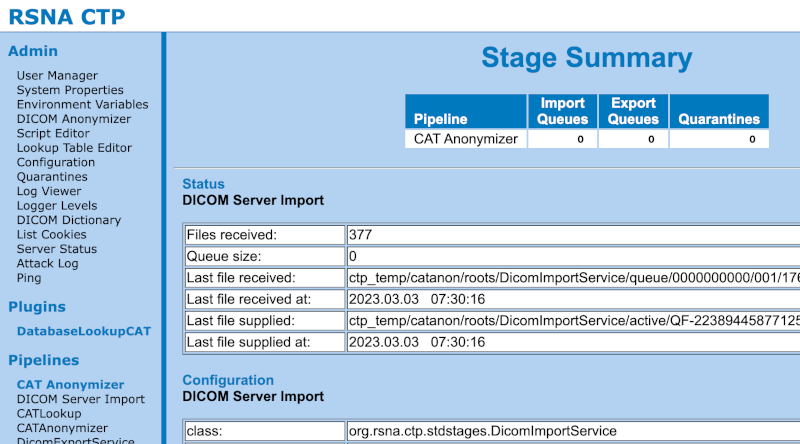The image size is (800, 444).
Task: Click the Ping link
Action: tap(29, 278)
